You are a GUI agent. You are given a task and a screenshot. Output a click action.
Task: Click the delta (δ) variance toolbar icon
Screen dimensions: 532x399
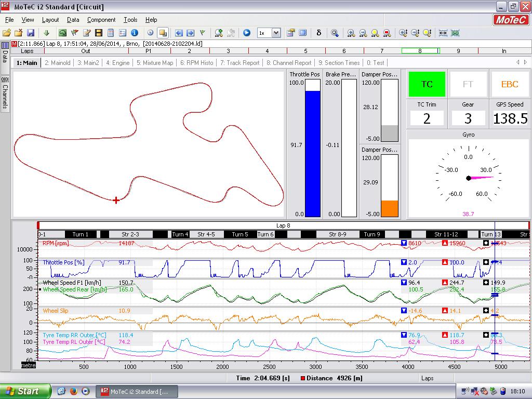(318, 33)
